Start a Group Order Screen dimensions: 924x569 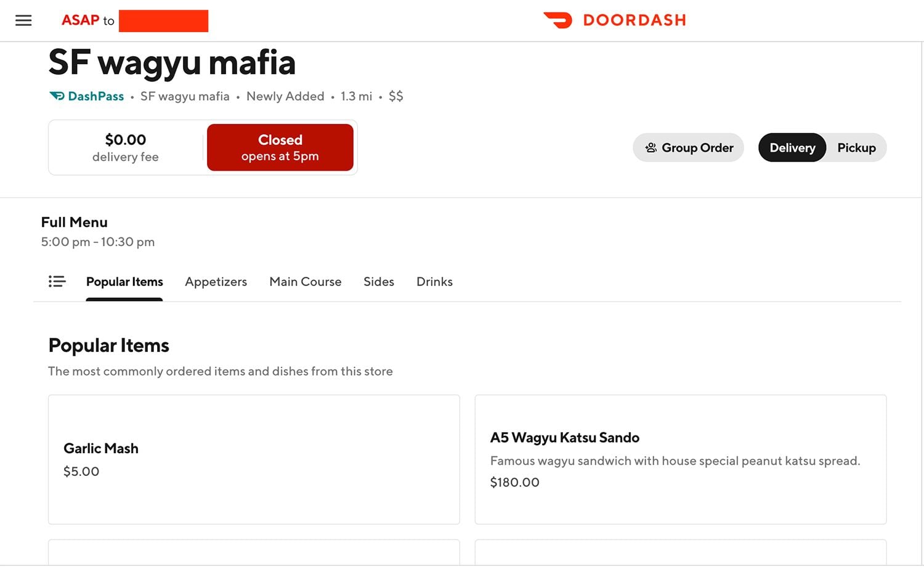click(x=697, y=148)
